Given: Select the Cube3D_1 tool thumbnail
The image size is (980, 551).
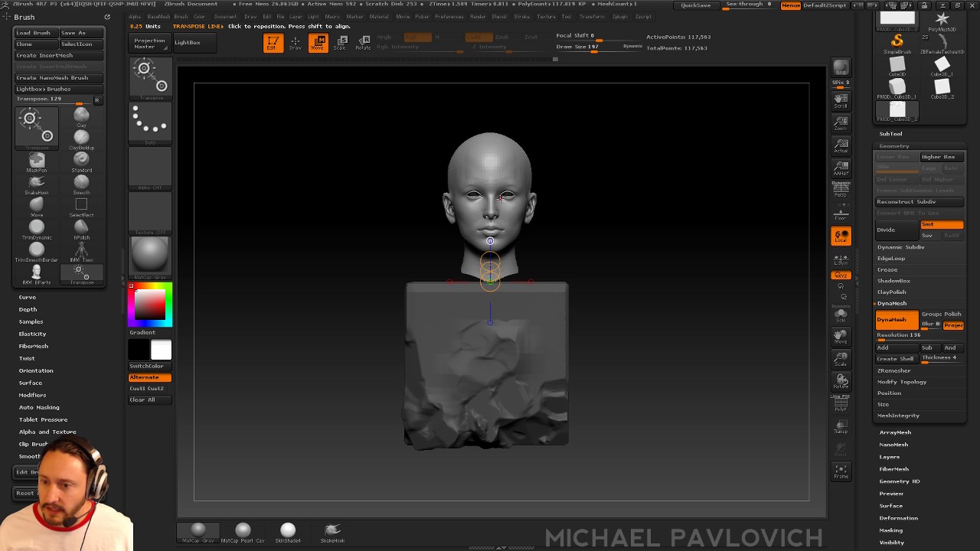Looking at the screenshot, I should tap(942, 66).
